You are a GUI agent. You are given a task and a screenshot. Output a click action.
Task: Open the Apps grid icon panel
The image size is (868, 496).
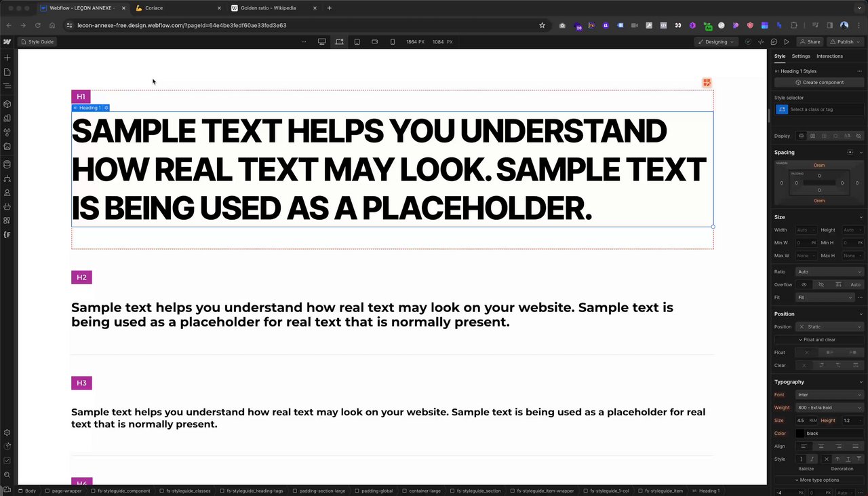coord(7,221)
